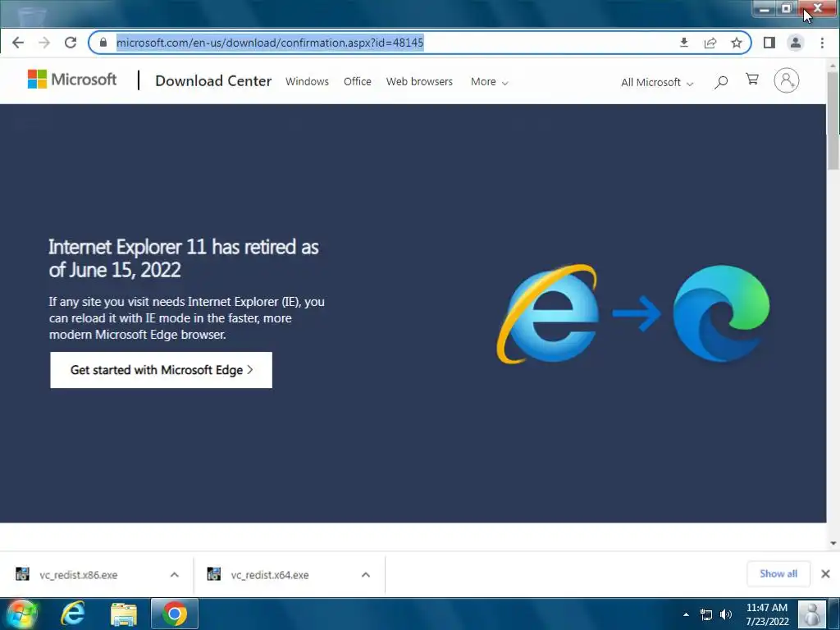Bookmark this page with the star icon
The height and width of the screenshot is (630, 840).
click(737, 43)
